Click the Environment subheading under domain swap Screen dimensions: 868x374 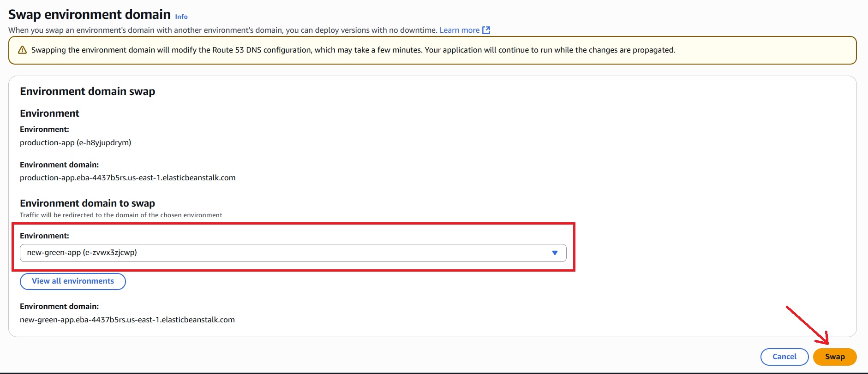[49, 113]
